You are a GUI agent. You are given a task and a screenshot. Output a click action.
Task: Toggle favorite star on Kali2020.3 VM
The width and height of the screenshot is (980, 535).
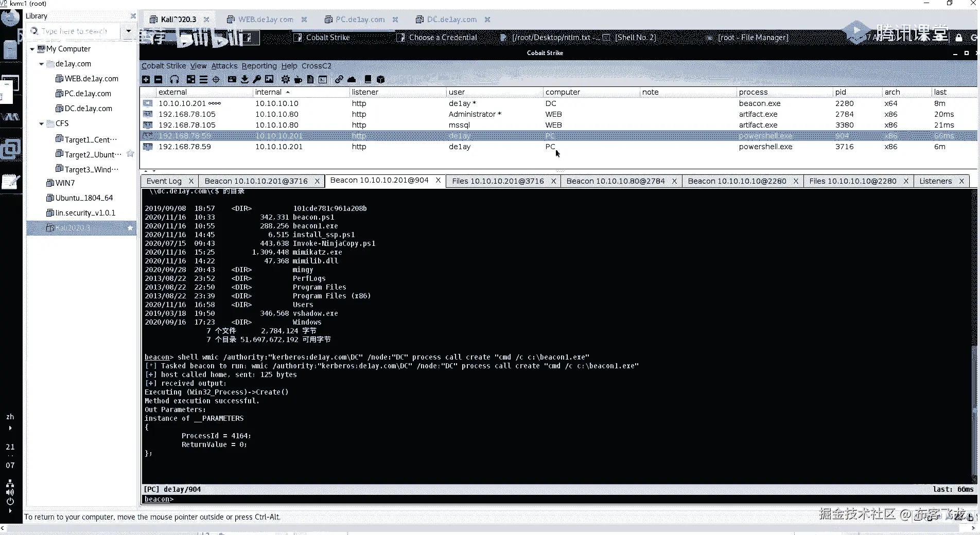point(130,228)
